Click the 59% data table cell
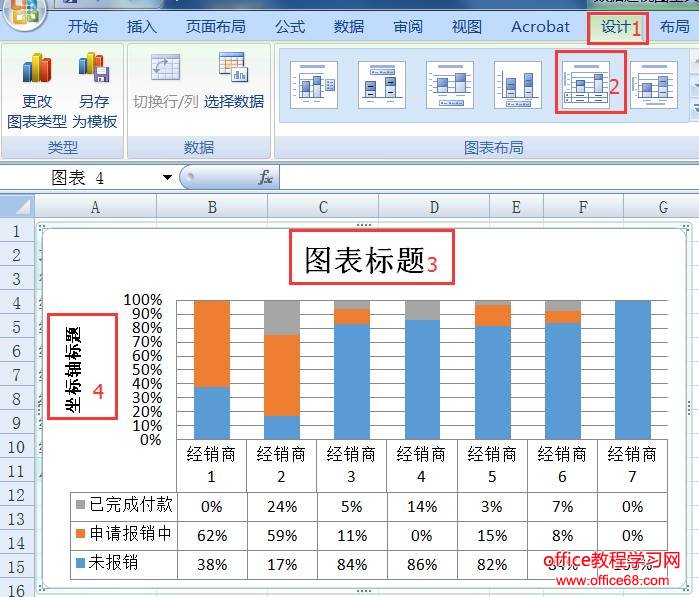The height and width of the screenshot is (597, 699). point(282,535)
